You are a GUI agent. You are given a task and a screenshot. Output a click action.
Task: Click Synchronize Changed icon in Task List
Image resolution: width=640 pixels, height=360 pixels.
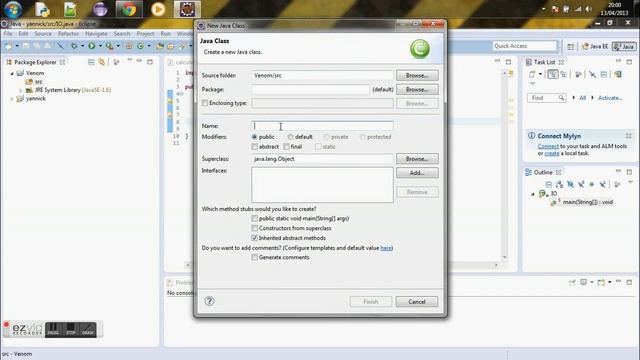click(618, 74)
